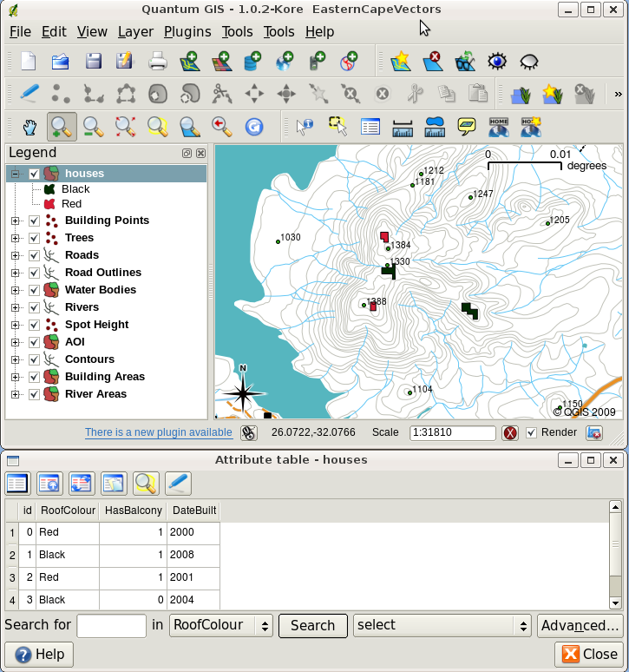The height and width of the screenshot is (672, 629).
Task: Click the Save Project floppy icon
Action: click(x=93, y=62)
